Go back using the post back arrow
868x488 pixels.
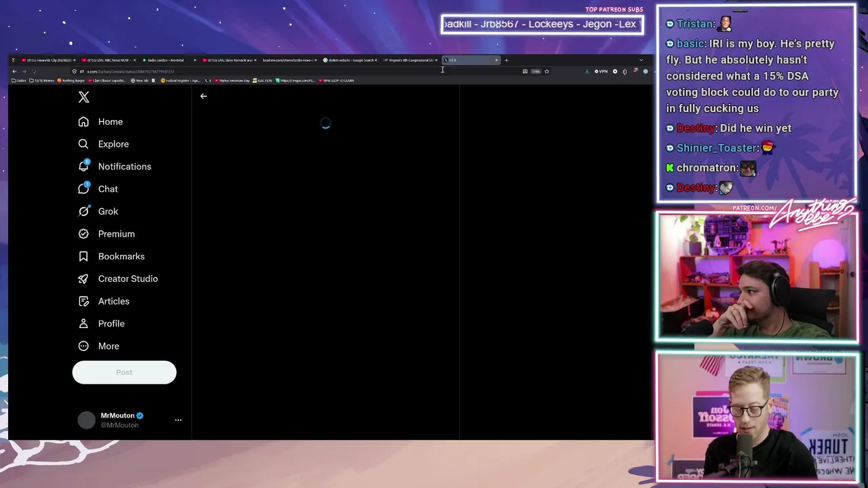click(x=203, y=96)
